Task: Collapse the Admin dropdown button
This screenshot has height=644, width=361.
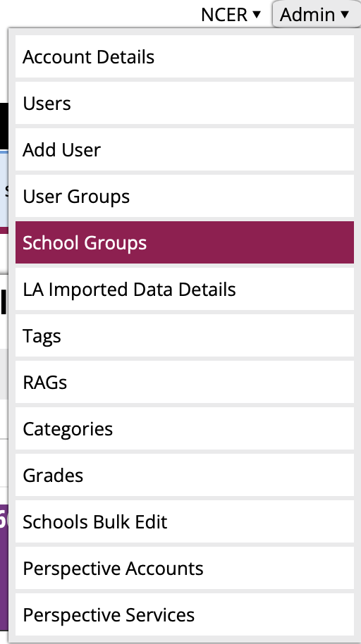Action: [316, 14]
